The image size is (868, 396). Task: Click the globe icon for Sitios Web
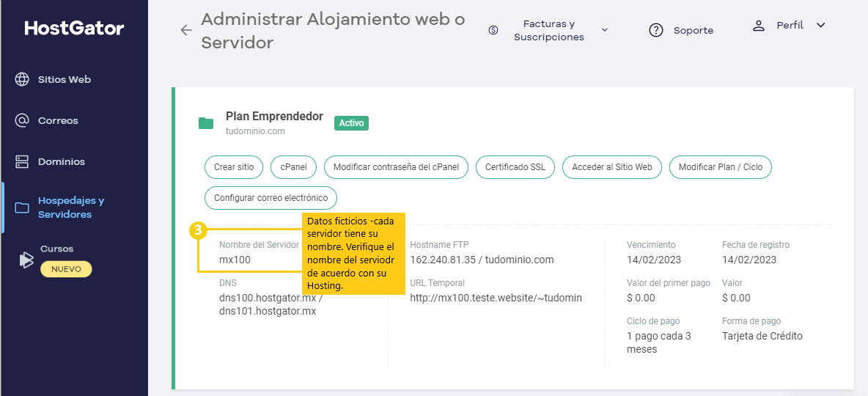[21, 79]
